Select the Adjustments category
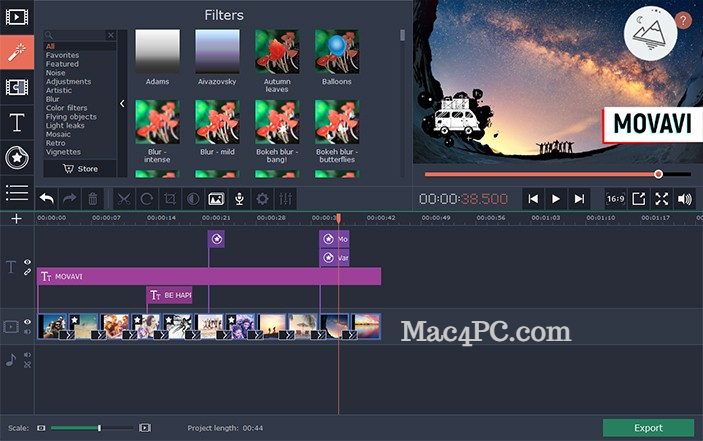Screen dimensions: 703x441 tap(68, 82)
